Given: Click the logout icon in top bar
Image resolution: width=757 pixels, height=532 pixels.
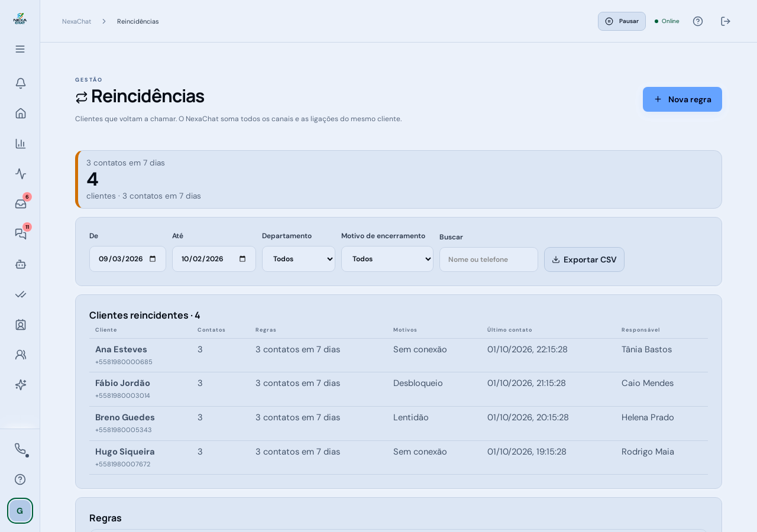Looking at the screenshot, I should [726, 21].
